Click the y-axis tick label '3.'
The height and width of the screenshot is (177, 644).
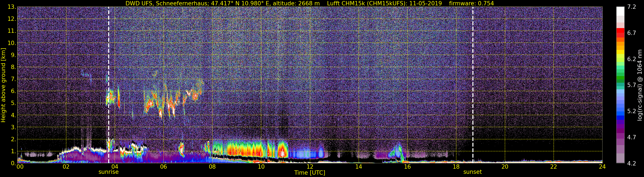point(13,127)
